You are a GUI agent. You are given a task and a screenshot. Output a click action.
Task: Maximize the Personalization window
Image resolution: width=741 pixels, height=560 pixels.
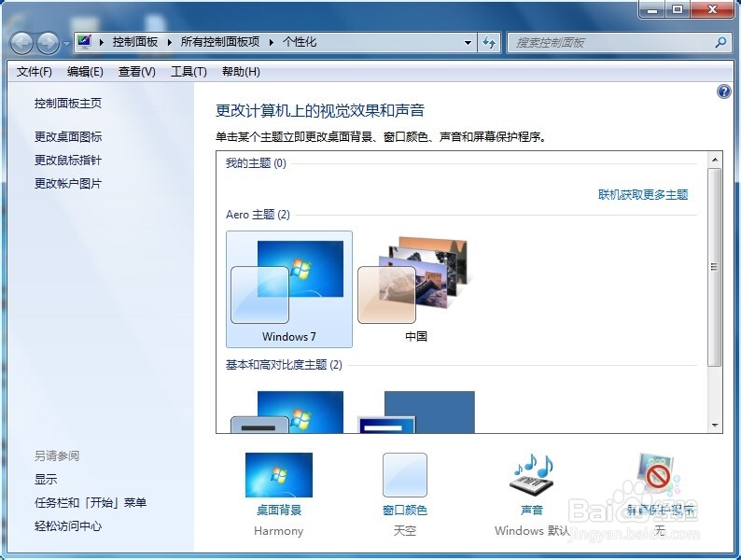point(678,9)
